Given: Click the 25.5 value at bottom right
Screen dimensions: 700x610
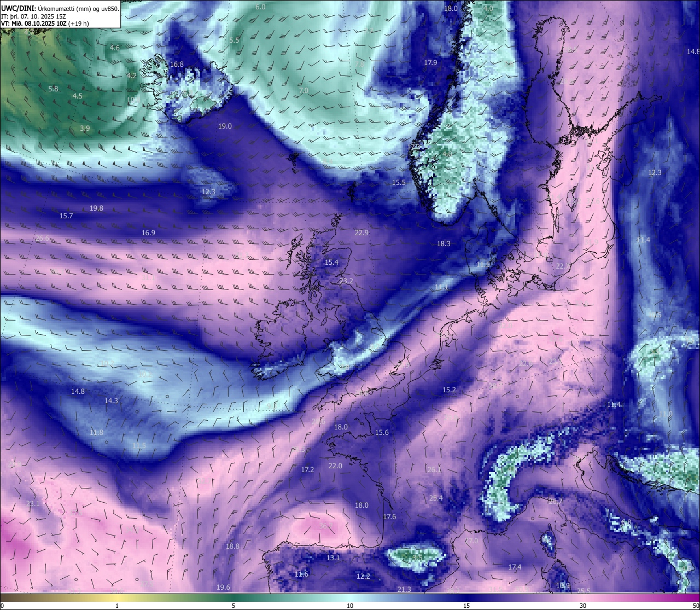Looking at the screenshot, I should pyautogui.click(x=584, y=590).
